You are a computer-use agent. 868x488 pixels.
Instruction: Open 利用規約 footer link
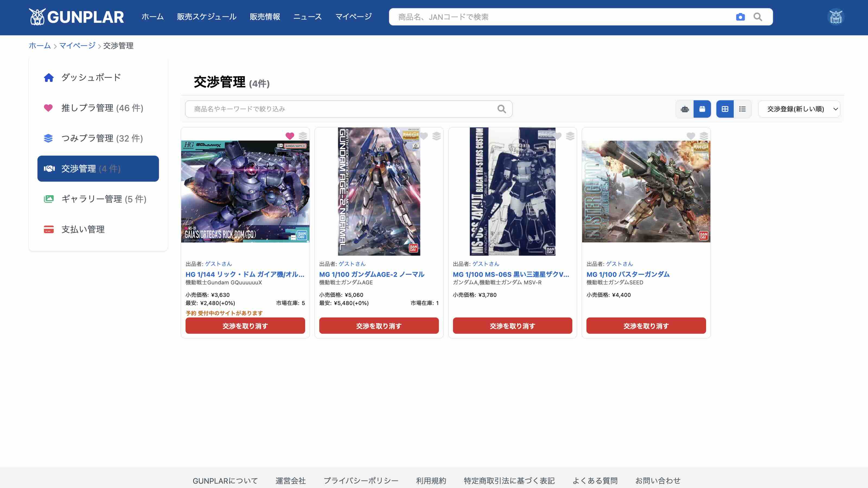coord(431,481)
